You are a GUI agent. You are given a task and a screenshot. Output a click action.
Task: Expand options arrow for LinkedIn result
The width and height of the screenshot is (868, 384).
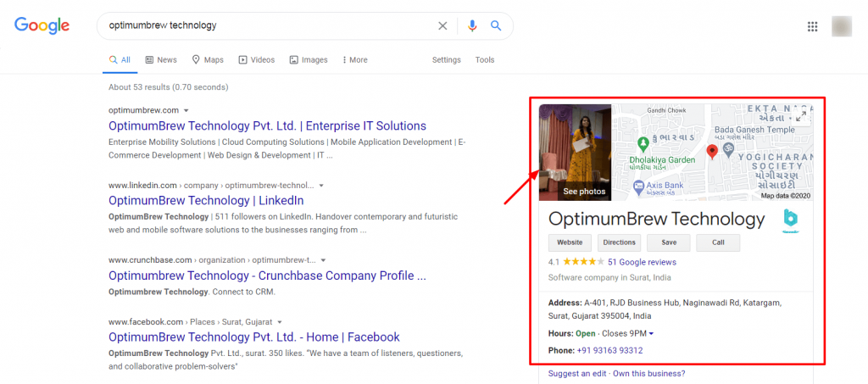coord(321,186)
